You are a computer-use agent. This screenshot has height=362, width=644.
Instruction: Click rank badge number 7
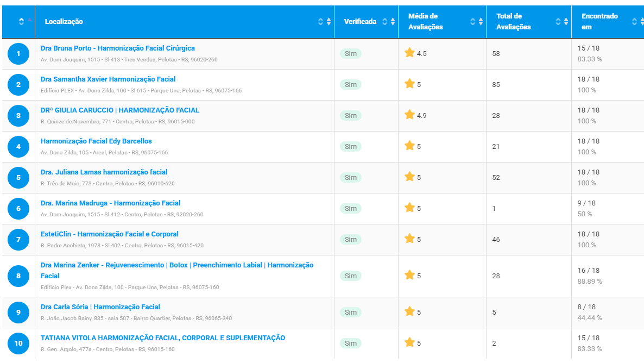pyautogui.click(x=18, y=240)
